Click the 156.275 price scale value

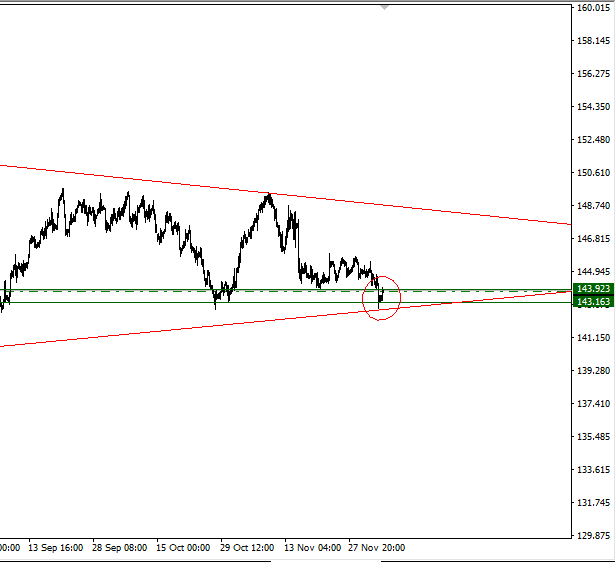coord(593,73)
